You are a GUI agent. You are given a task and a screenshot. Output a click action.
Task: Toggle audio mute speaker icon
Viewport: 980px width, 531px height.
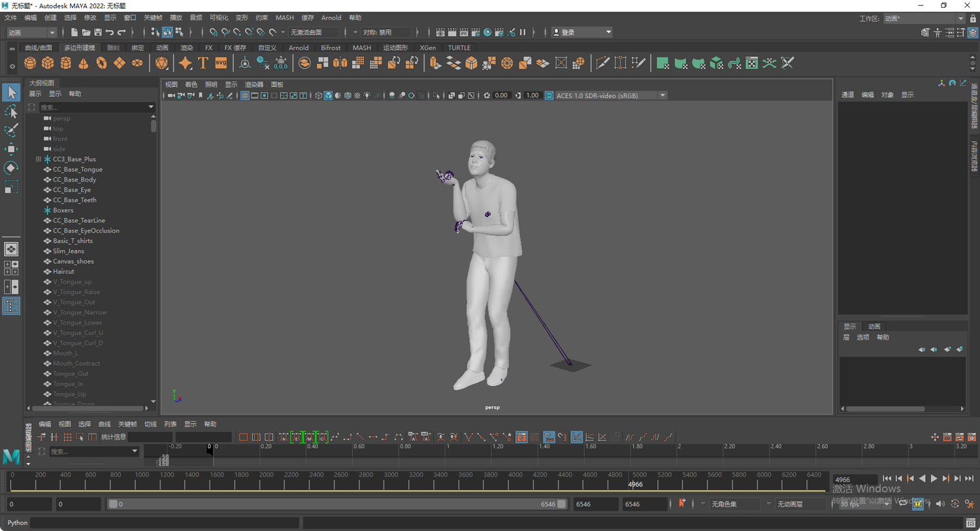940,504
